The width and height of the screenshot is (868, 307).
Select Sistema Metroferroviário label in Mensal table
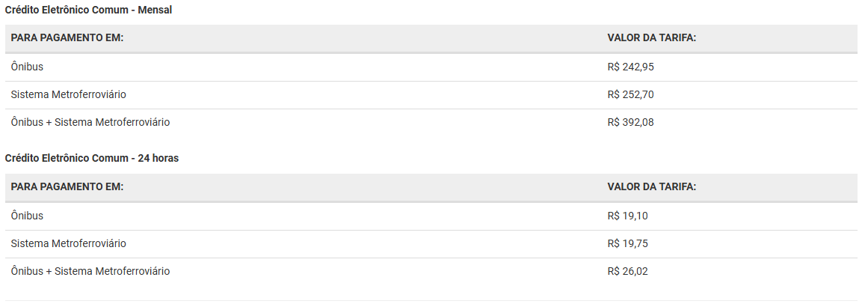pyautogui.click(x=69, y=95)
